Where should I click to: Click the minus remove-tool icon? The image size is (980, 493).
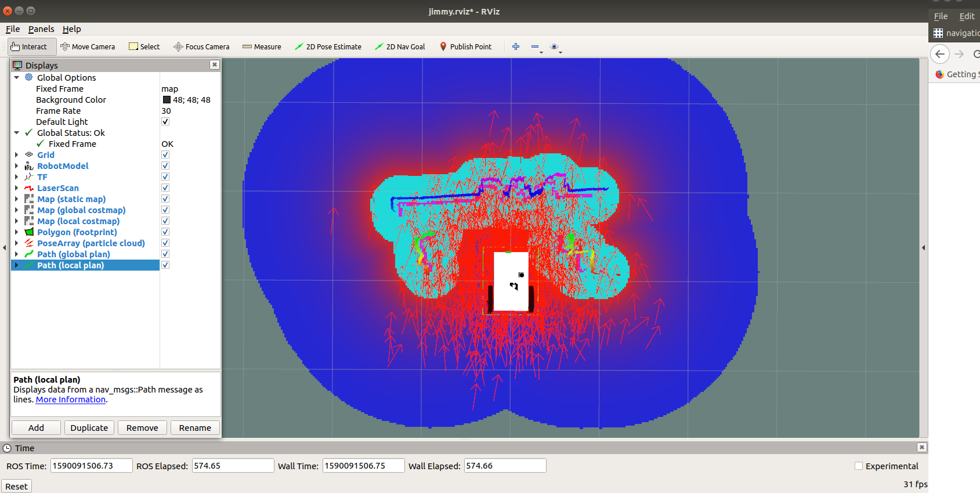535,46
